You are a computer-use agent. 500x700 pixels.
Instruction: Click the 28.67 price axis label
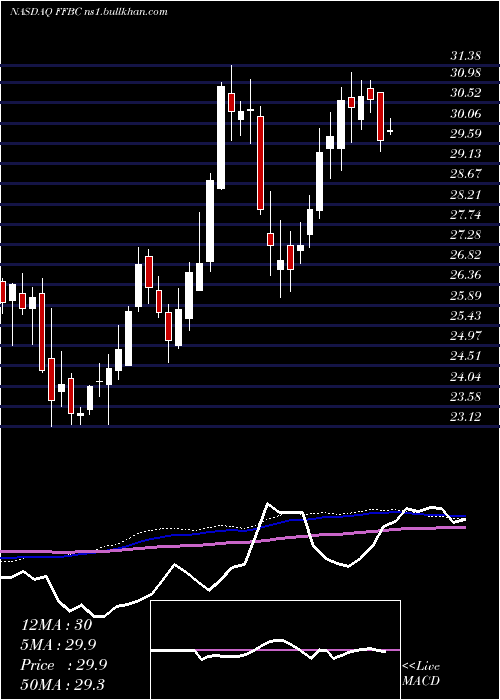click(x=466, y=174)
